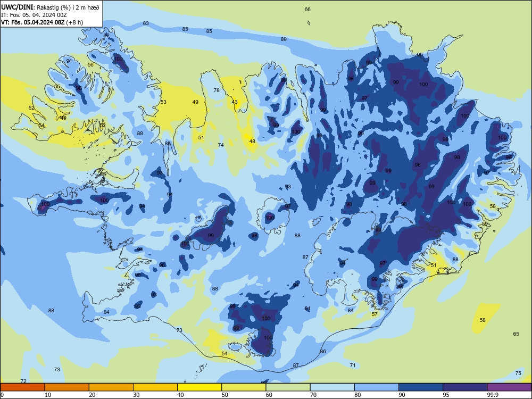
Task: Click the humidity value '56' in the Westfjords
Action: [90, 65]
